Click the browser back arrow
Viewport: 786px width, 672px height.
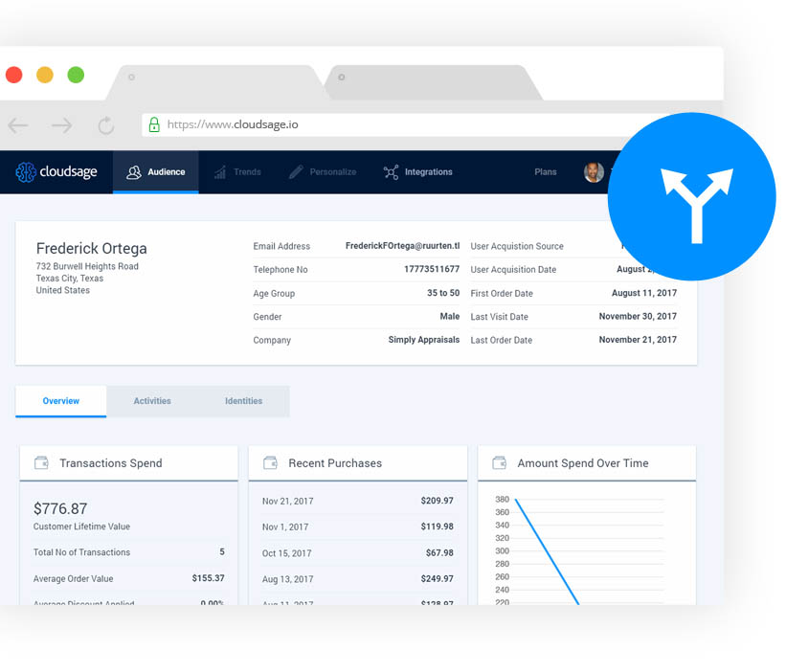(x=18, y=125)
